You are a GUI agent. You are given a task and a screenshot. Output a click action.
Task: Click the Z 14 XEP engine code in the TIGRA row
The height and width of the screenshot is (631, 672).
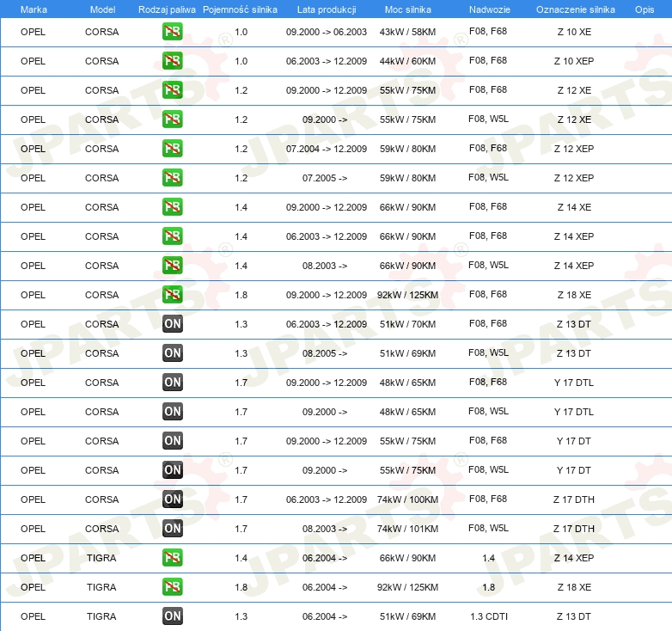pos(574,558)
